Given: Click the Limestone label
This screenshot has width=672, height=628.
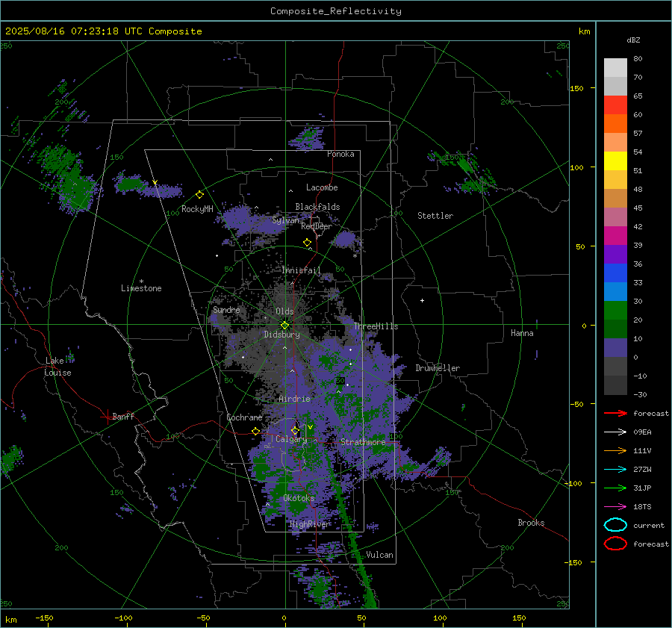Looking at the screenshot, I should 141,288.
